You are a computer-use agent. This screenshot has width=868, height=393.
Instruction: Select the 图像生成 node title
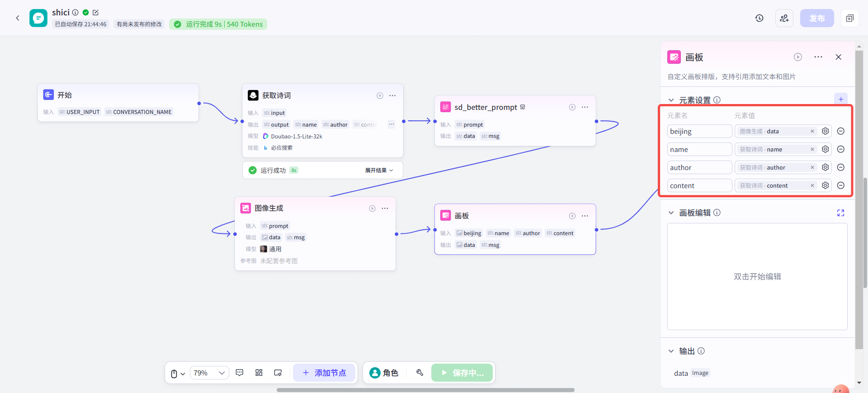pos(269,208)
